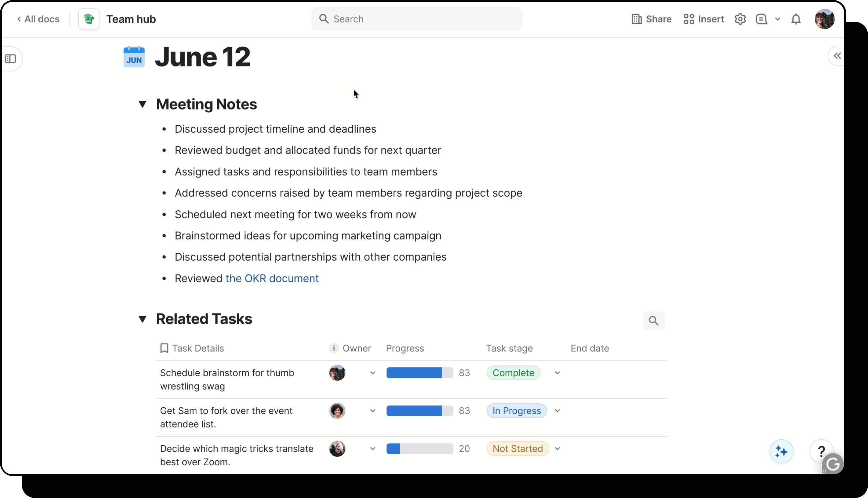Go back to All docs
Screen dimensions: 868x498
[38, 19]
